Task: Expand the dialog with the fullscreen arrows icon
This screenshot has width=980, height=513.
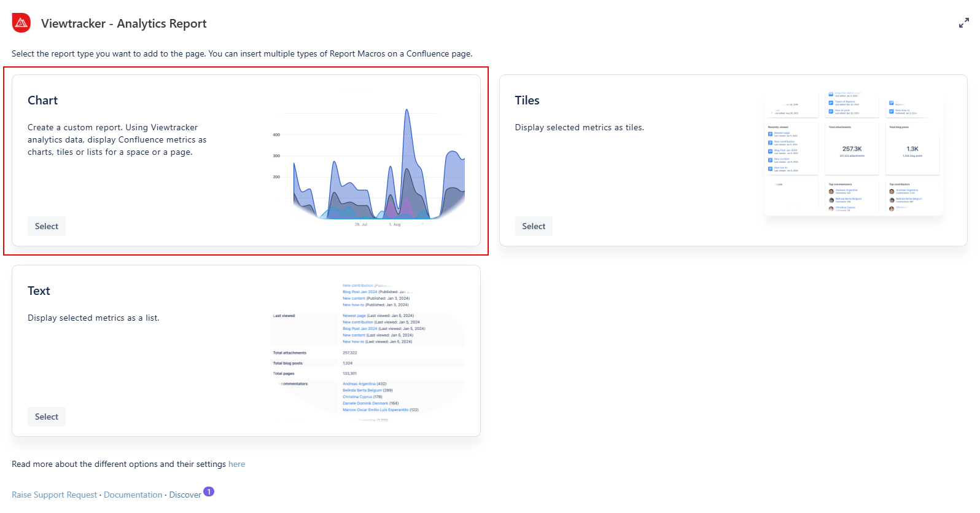Action: (963, 23)
